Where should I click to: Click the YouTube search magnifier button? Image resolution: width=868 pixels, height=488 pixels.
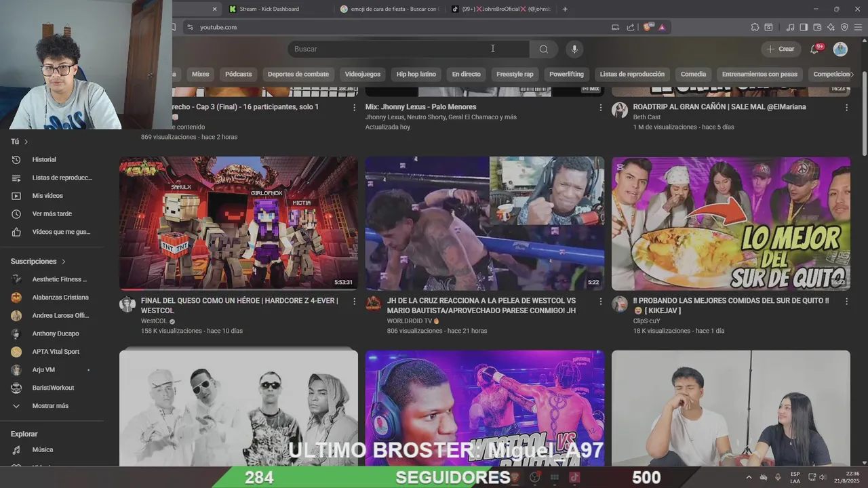pyautogui.click(x=544, y=49)
